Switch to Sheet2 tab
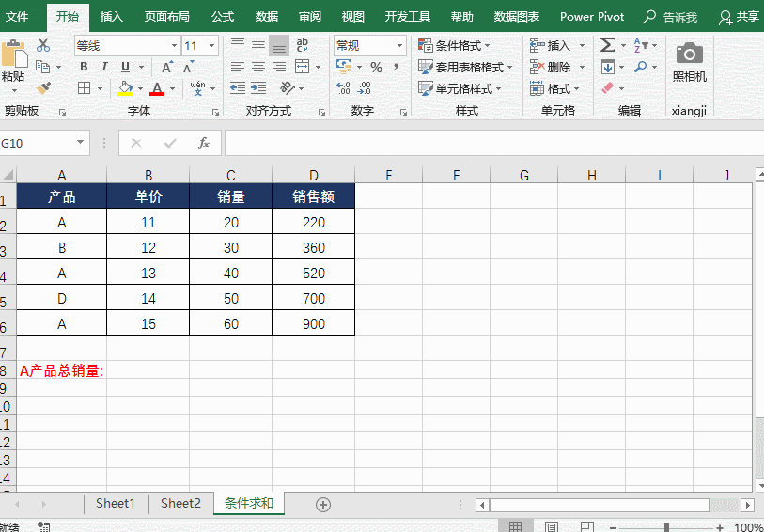 [180, 503]
